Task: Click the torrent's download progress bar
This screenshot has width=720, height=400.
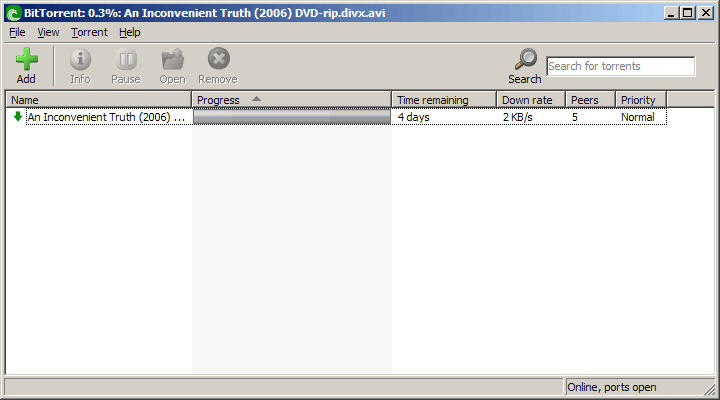Action: (x=291, y=118)
